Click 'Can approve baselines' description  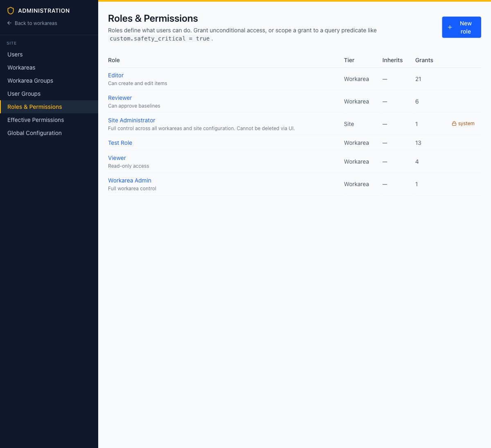[x=134, y=106]
